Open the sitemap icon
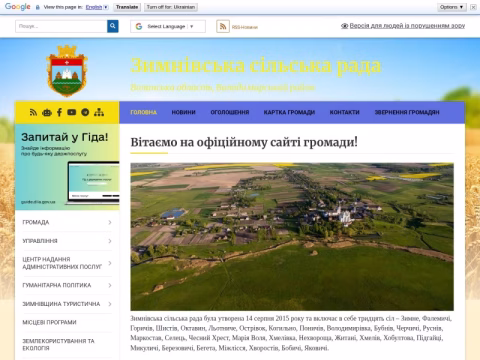480x360 pixels. (x=99, y=112)
